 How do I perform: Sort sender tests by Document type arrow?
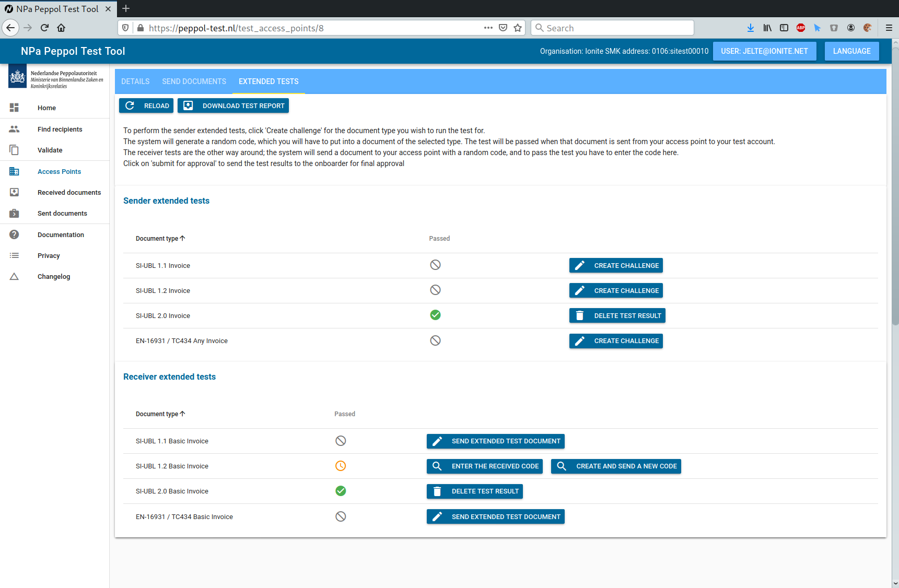pos(182,238)
